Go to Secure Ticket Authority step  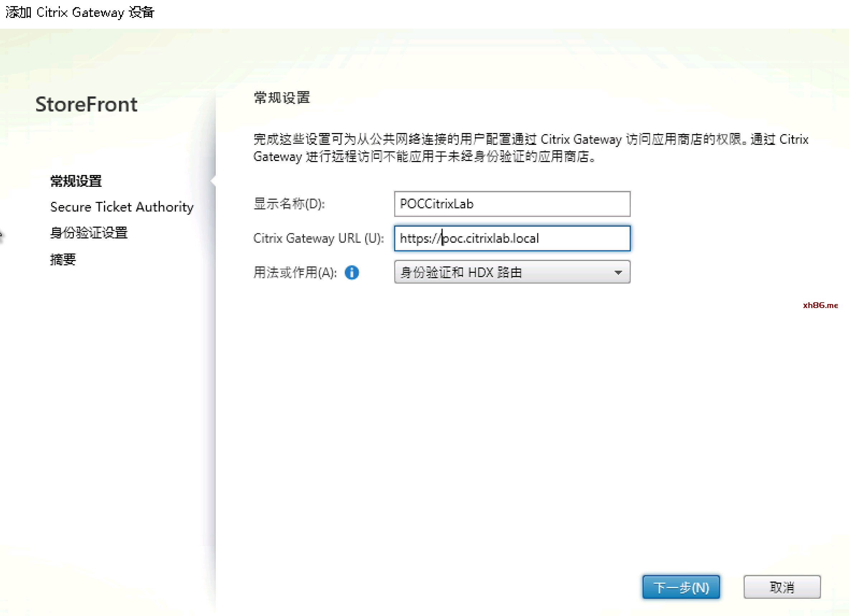point(121,207)
